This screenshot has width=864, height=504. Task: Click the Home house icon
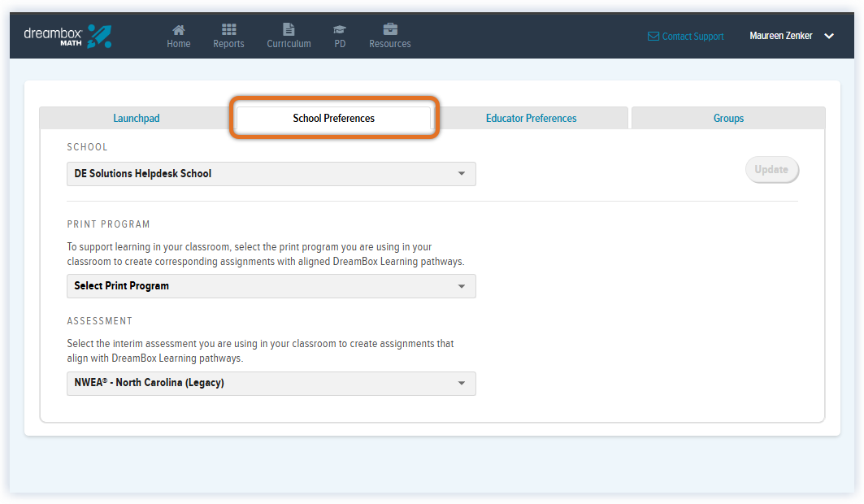click(x=179, y=30)
